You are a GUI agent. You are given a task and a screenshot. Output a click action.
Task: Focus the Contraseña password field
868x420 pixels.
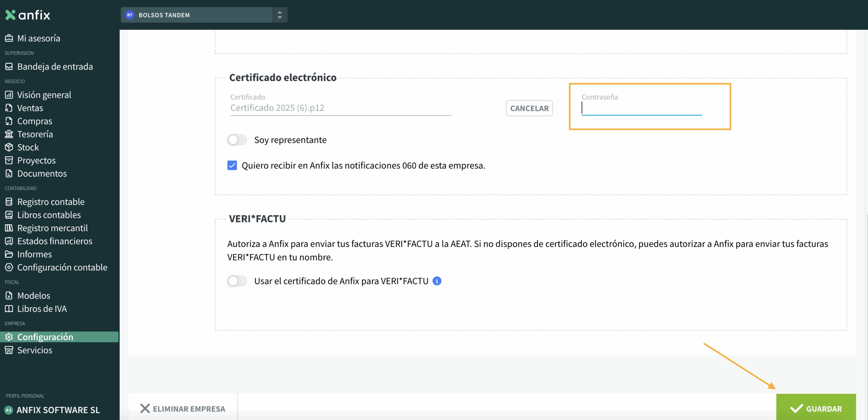coord(641,108)
